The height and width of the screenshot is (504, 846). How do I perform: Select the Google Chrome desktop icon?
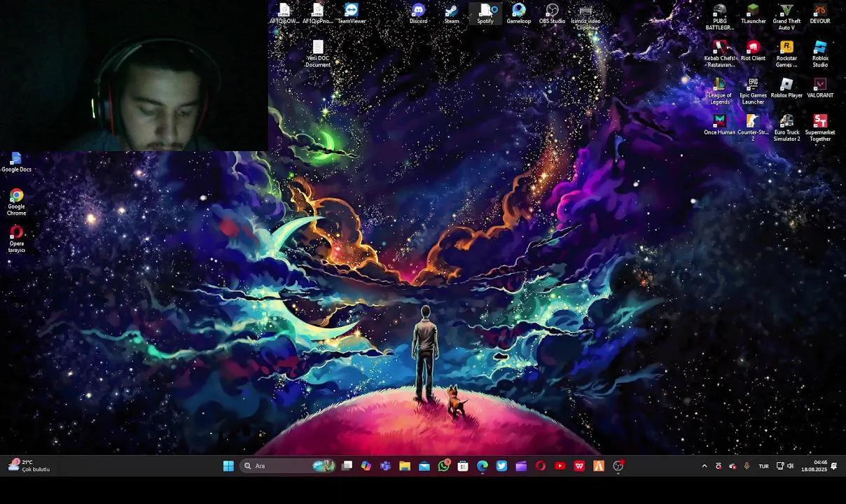(16, 202)
